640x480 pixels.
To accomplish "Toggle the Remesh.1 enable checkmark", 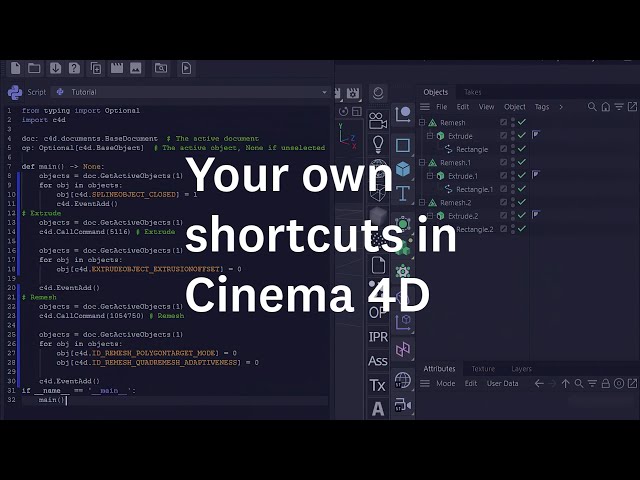I will pos(522,162).
